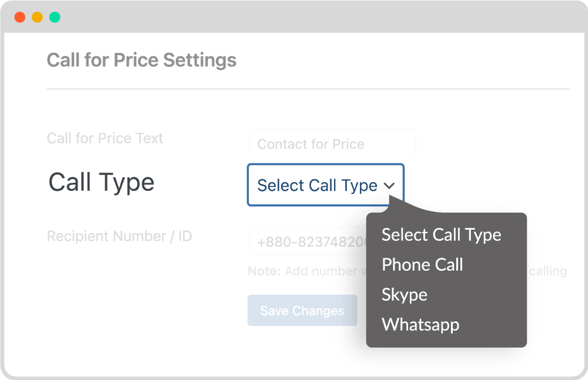Click the gray window title bar
588x380 pixels.
(294, 17)
